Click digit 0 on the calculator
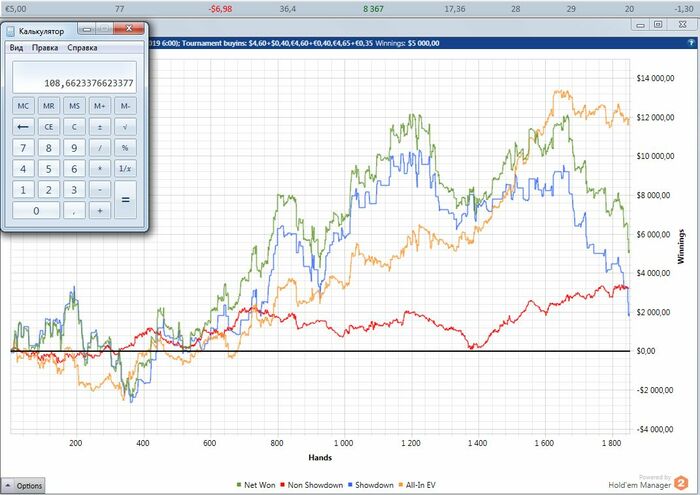 (36, 211)
